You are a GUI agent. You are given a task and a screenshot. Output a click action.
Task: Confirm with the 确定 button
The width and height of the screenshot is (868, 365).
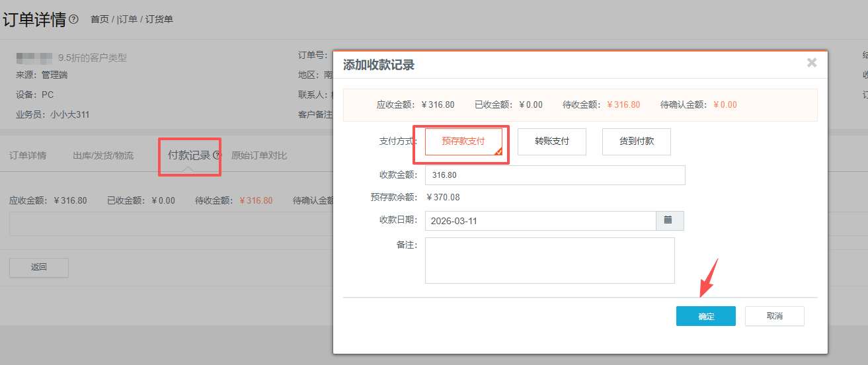coord(706,316)
